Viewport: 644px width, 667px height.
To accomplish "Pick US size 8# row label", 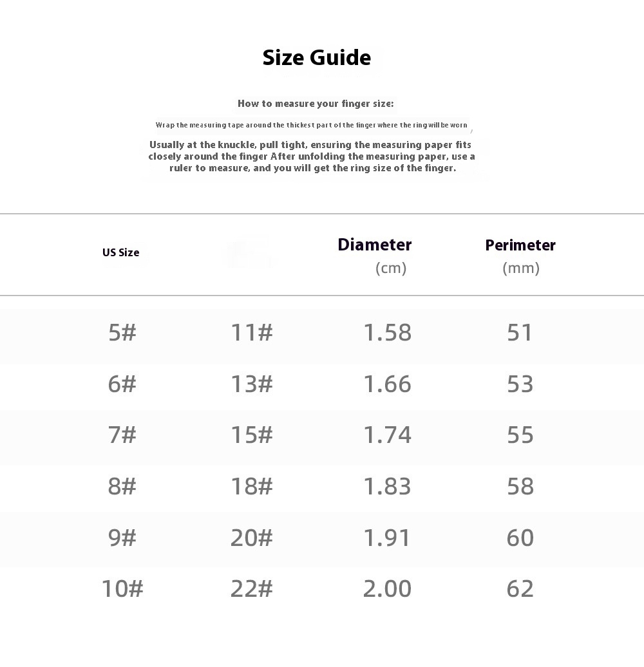I will point(122,487).
